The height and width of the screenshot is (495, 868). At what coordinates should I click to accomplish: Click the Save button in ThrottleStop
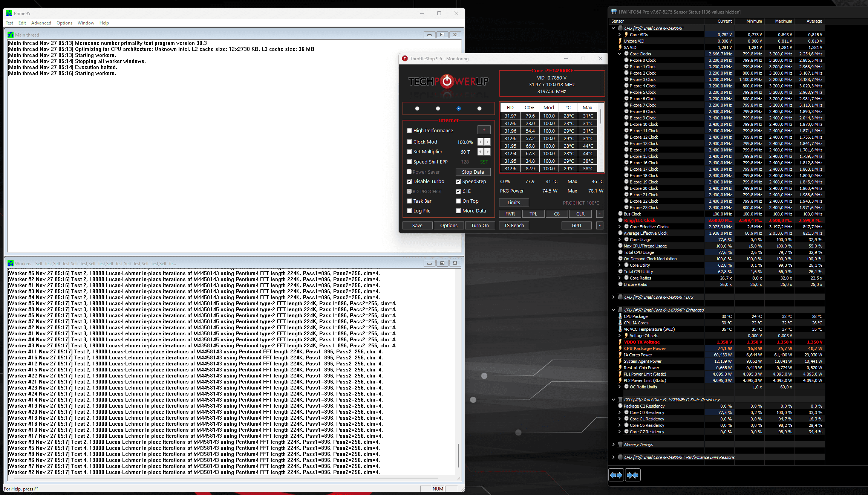417,225
